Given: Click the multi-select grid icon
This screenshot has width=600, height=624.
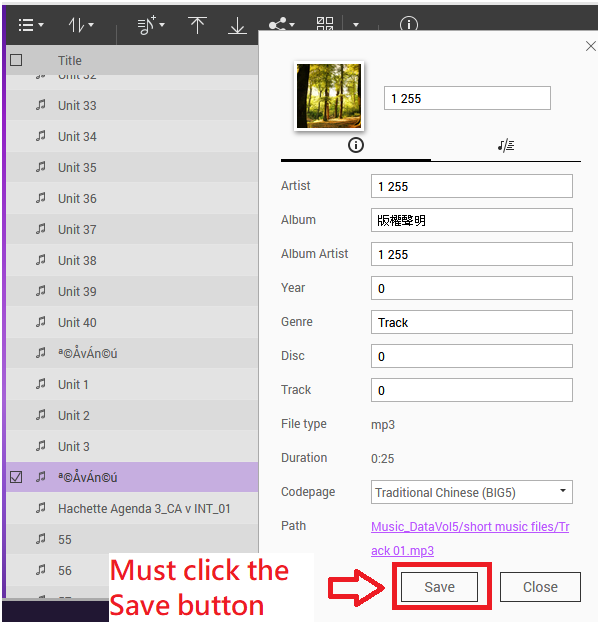Looking at the screenshot, I should [325, 24].
